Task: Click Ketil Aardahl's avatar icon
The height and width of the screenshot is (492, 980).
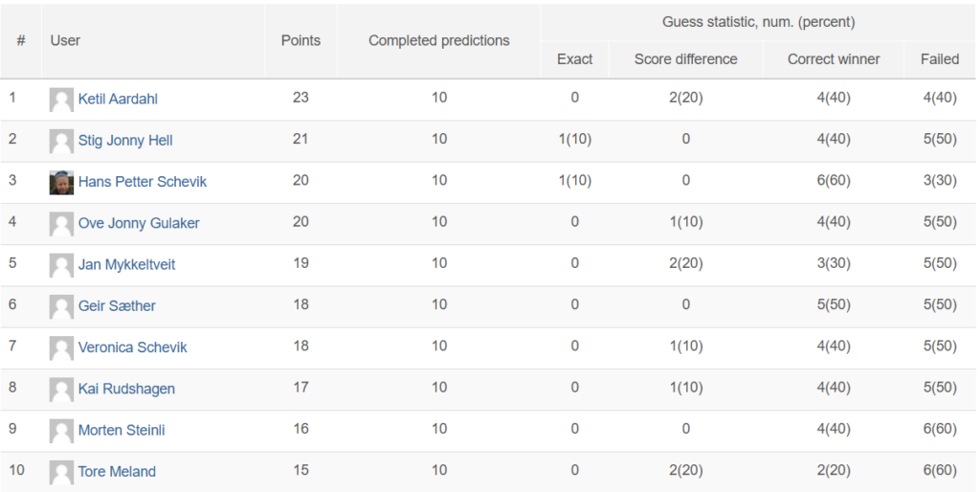Action: coord(61,100)
